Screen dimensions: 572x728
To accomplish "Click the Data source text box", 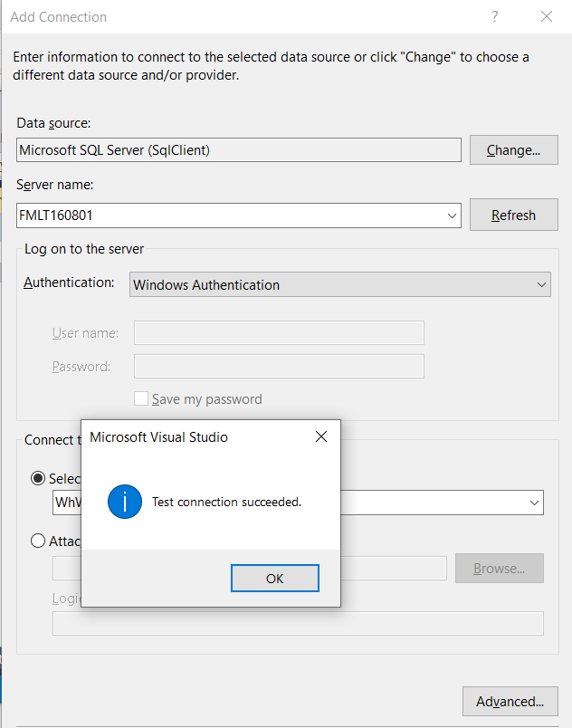I will click(x=238, y=150).
